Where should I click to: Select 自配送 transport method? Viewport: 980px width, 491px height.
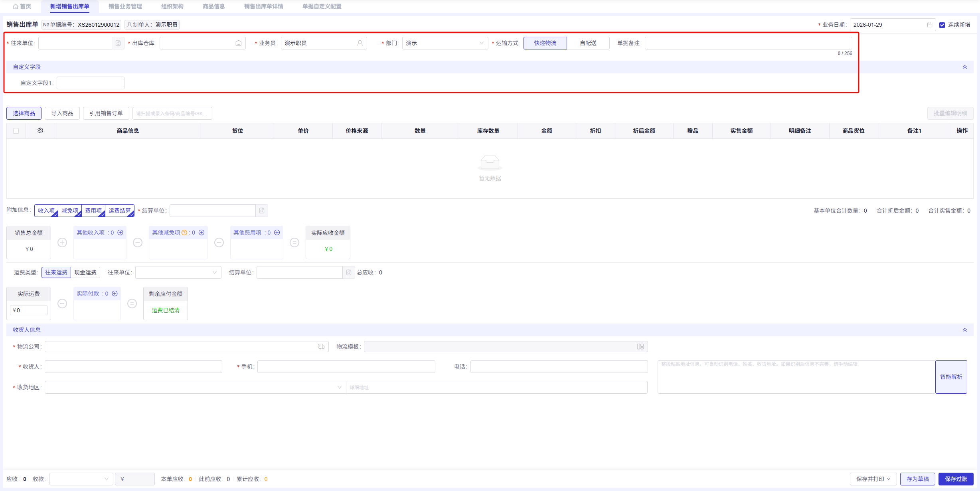point(588,43)
